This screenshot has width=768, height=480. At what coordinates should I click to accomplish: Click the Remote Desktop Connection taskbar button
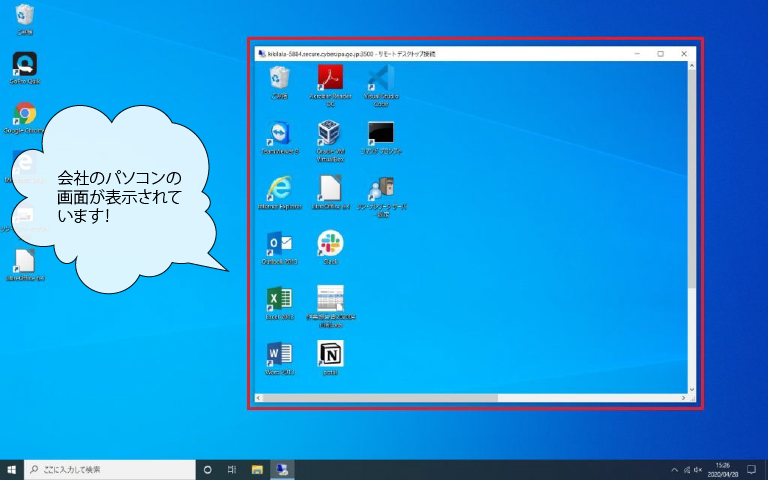coord(282,470)
